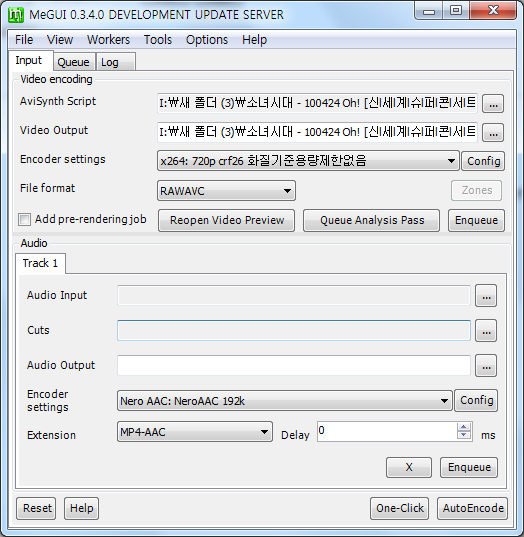The width and height of the screenshot is (524, 537).
Task: Open the View menu
Action: click(60, 40)
